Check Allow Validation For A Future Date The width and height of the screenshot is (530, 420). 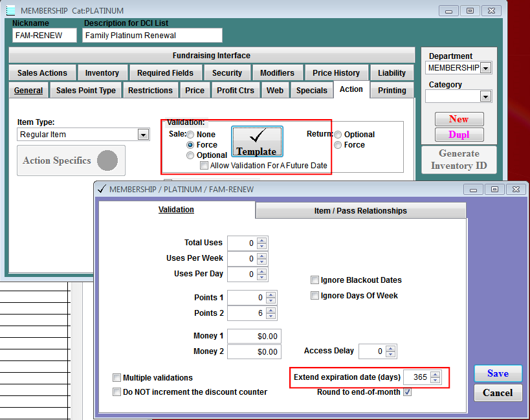point(204,165)
